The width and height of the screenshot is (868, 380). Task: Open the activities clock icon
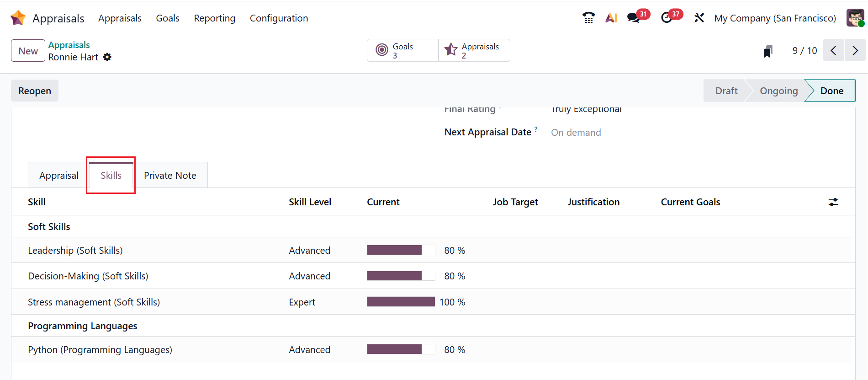coord(667,18)
